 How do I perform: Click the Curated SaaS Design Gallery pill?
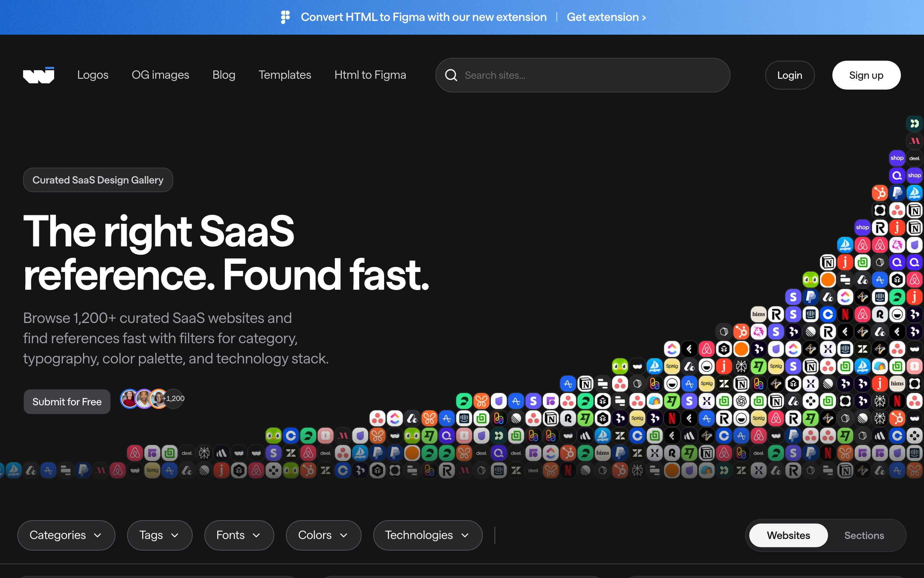tap(98, 180)
